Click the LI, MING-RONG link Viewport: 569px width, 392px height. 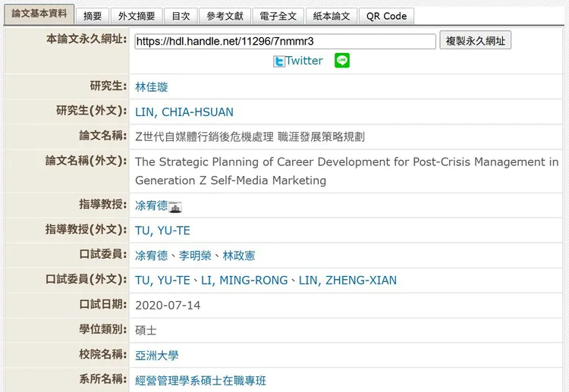244,281
